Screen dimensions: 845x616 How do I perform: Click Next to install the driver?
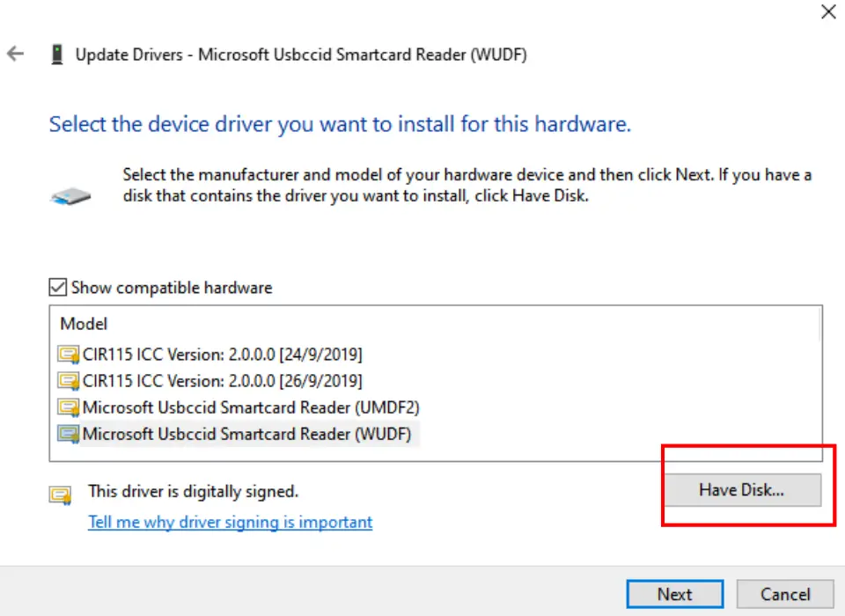point(674,594)
